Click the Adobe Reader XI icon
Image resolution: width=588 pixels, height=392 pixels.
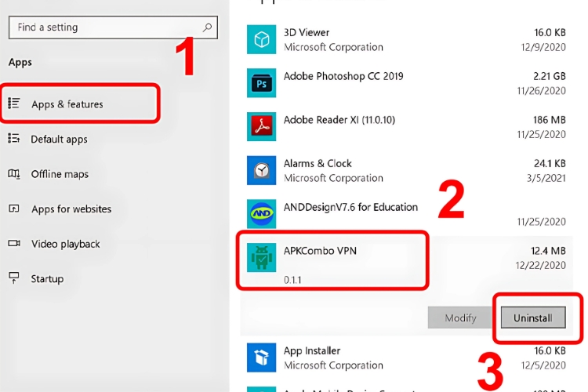(x=261, y=125)
